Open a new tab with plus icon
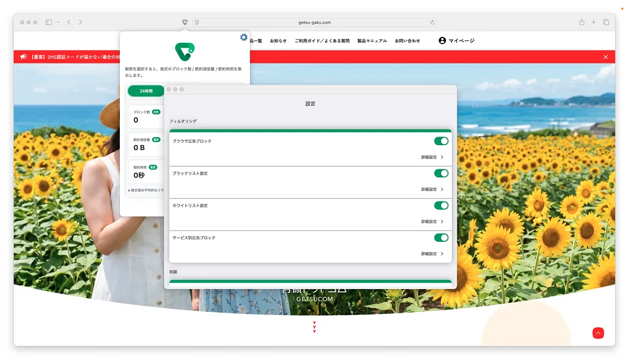625x364 pixels. point(594,22)
